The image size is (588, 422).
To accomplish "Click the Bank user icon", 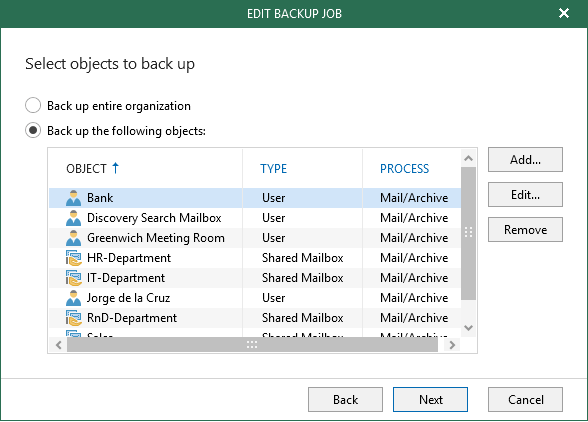I will tap(73, 198).
